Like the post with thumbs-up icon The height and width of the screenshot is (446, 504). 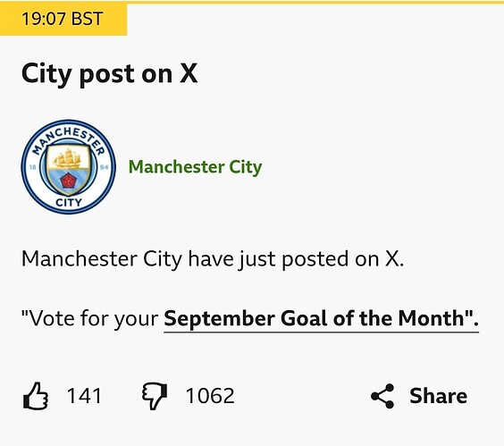point(36,396)
